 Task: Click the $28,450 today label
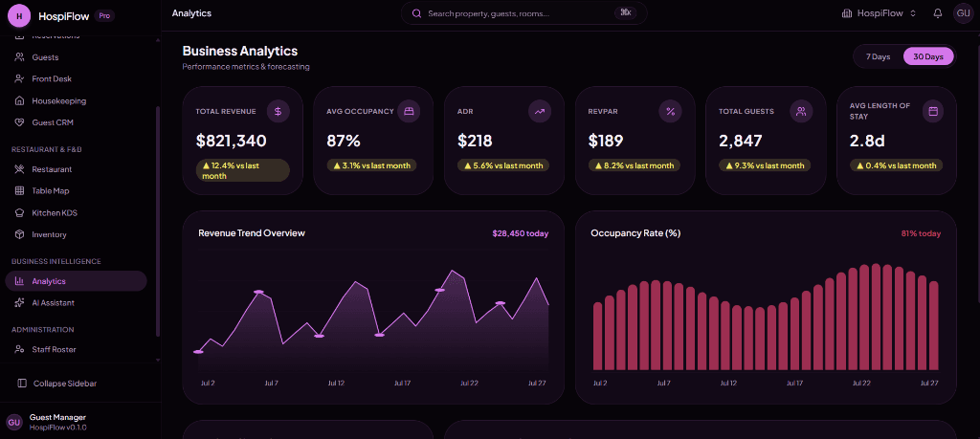coord(520,233)
